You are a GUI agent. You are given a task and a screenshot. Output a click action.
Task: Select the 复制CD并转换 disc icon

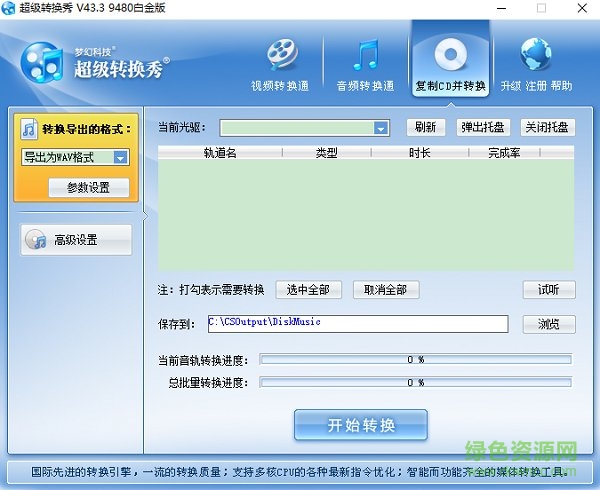click(450, 55)
